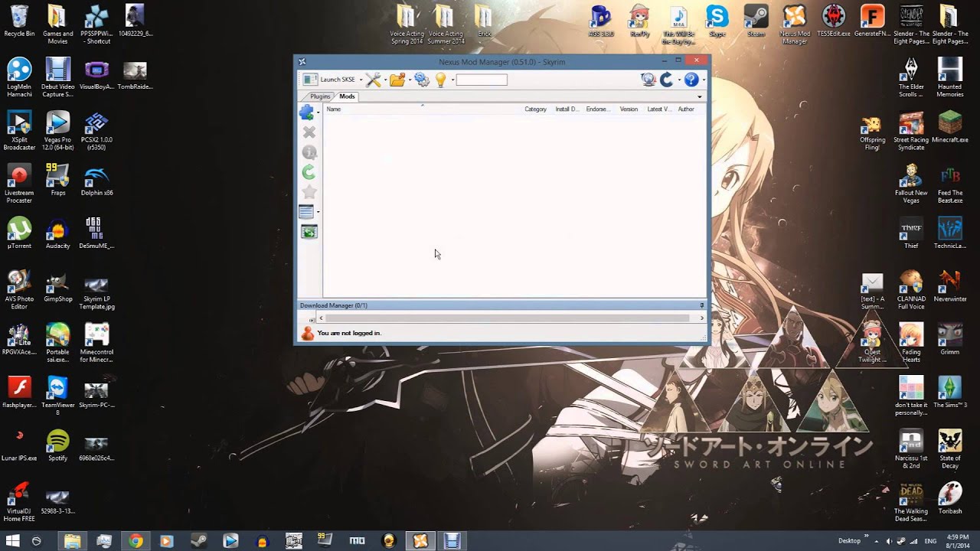This screenshot has height=551, width=980.
Task: Select the Skype desktop shortcut
Action: [x=717, y=21]
